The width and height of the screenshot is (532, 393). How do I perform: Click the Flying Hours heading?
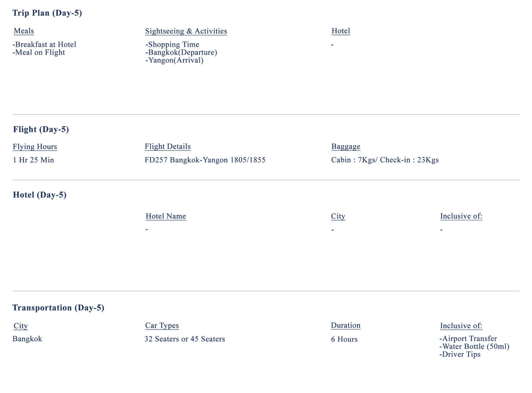(35, 147)
